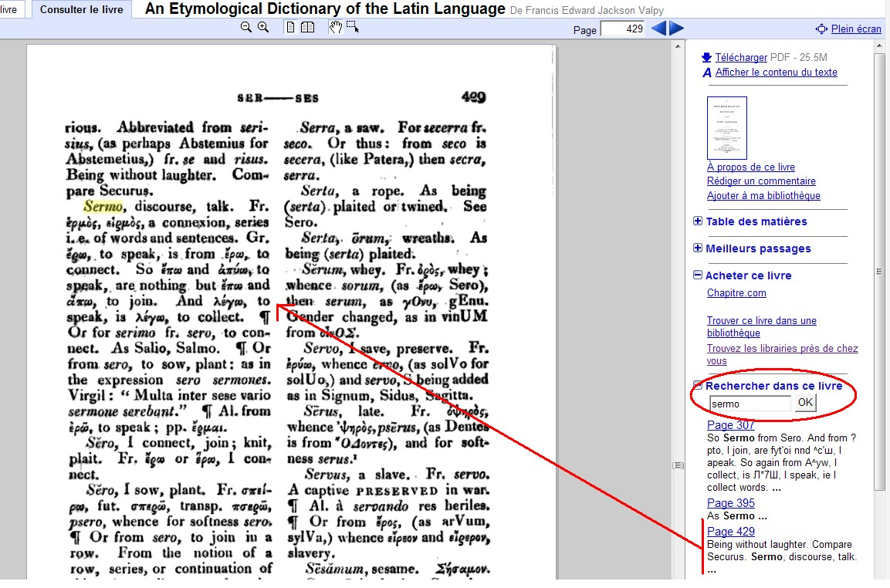Open the Chapitre.com link
Image resolution: width=890 pixels, height=588 pixels.
coord(736,293)
